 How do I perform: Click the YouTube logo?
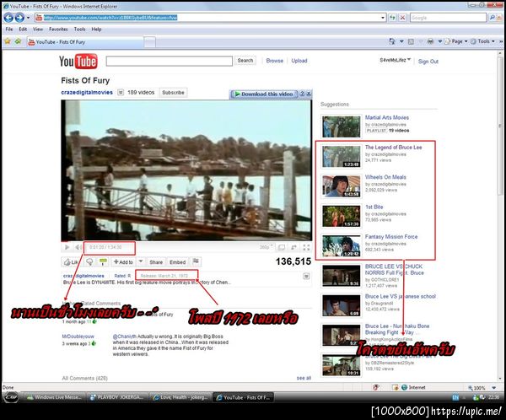pyautogui.click(x=78, y=61)
